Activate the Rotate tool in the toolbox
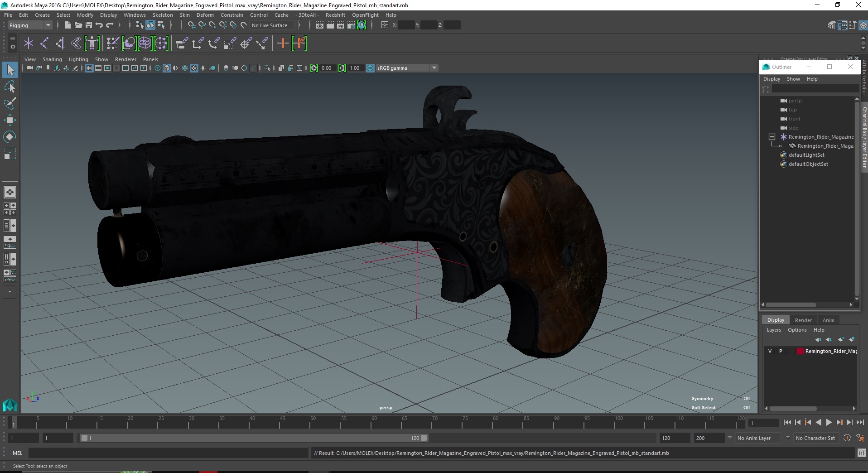 tap(10, 137)
